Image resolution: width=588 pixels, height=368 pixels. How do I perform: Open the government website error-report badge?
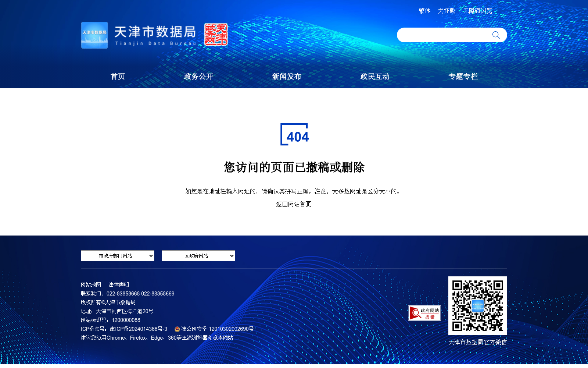[x=424, y=313]
